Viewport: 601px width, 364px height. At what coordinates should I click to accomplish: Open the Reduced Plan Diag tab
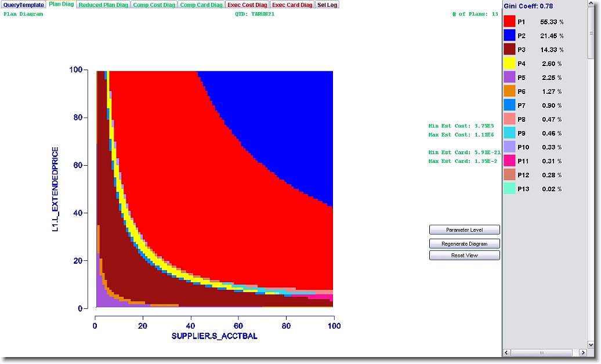coord(103,5)
